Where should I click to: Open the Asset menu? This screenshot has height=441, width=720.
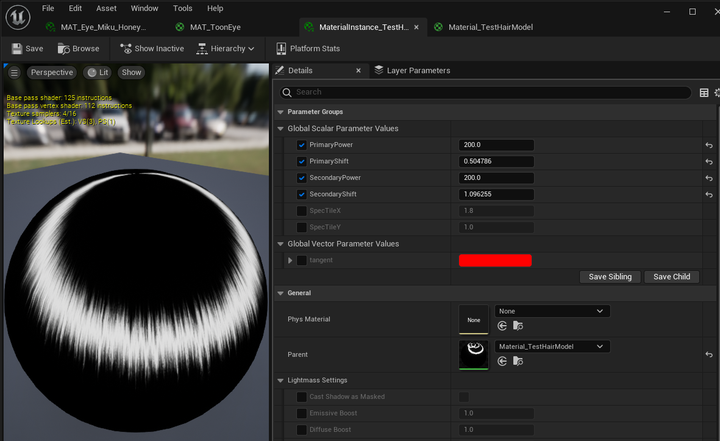click(x=106, y=8)
